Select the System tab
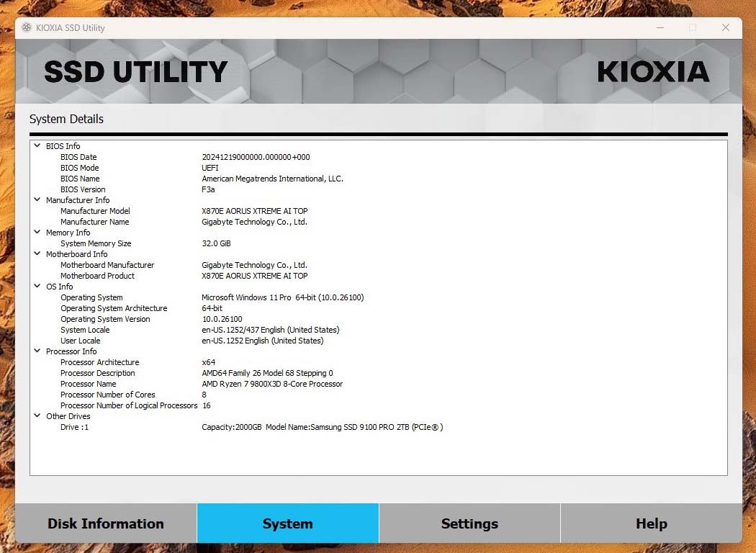756x553 pixels. click(x=288, y=523)
